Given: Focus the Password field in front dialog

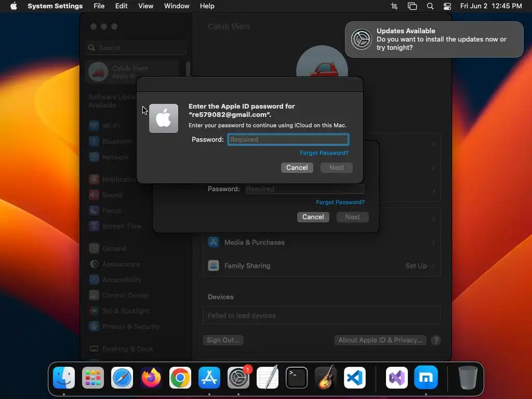Looking at the screenshot, I should (x=288, y=139).
